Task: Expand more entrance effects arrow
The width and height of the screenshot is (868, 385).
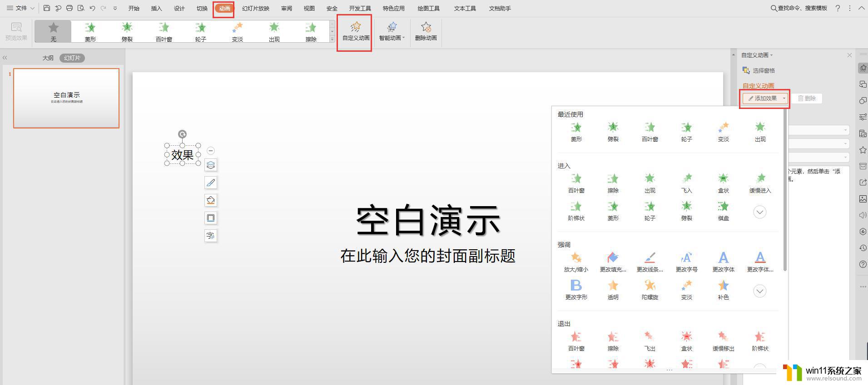Action: pos(759,212)
